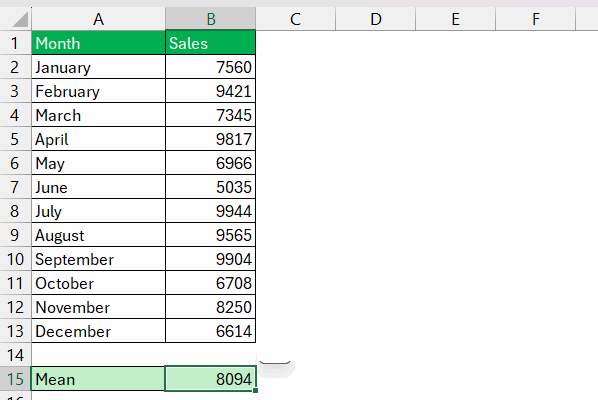
Task: Select the September month cell
Action: (98, 259)
